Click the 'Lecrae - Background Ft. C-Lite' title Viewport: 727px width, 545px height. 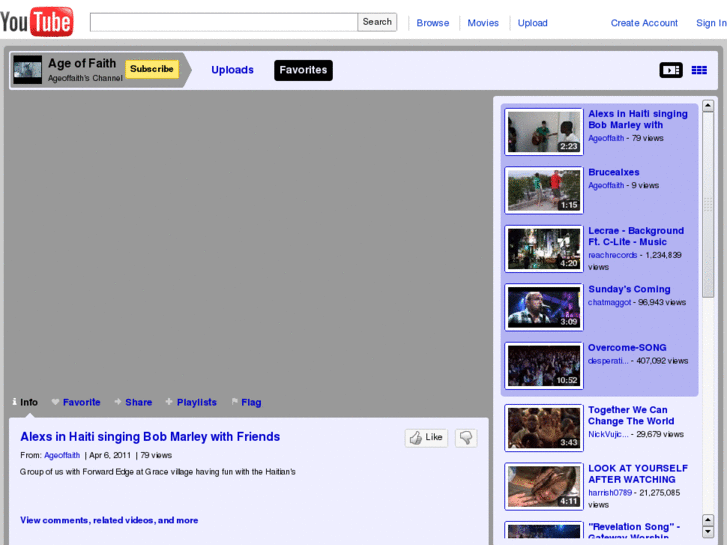[x=636, y=236]
